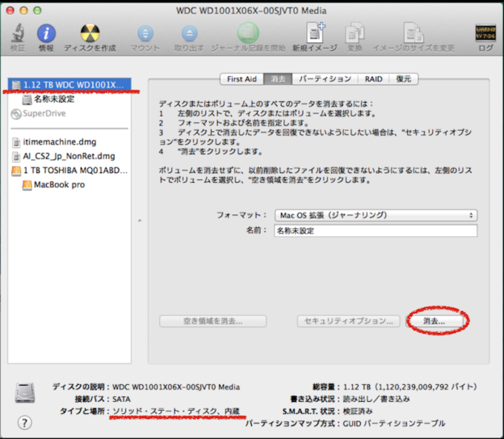Click the SATA connection bus value
This screenshot has height=439, width=504.
(121, 399)
